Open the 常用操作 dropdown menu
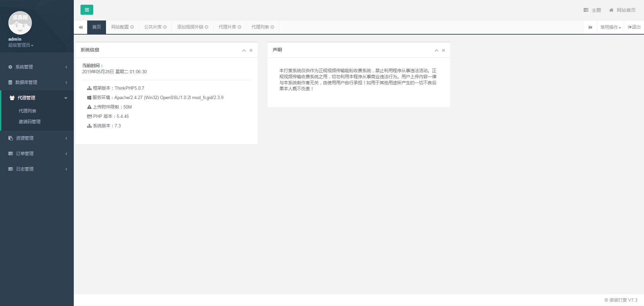644x306 pixels. pyautogui.click(x=610, y=27)
